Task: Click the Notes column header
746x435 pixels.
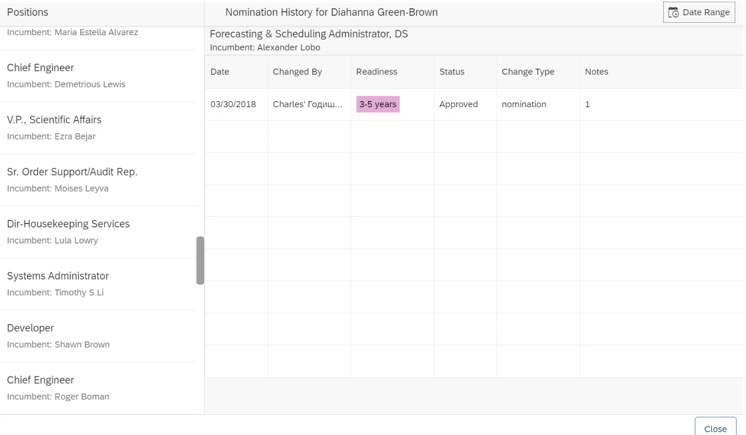Action: (596, 72)
